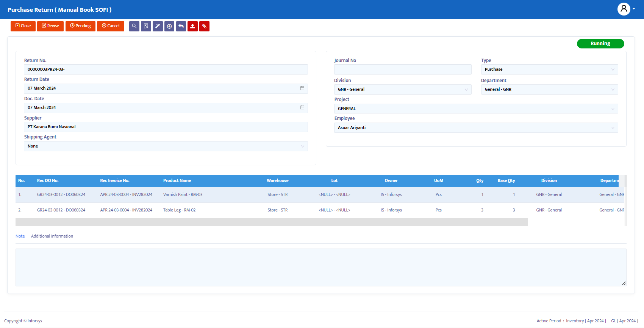Click the Lot column header

pos(334,180)
